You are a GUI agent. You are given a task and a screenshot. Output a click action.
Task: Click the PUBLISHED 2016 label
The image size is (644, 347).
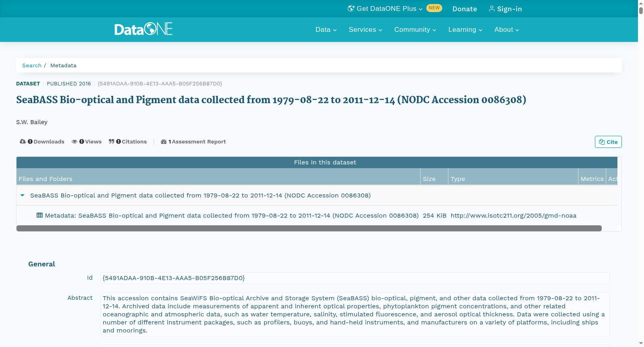coord(69,84)
